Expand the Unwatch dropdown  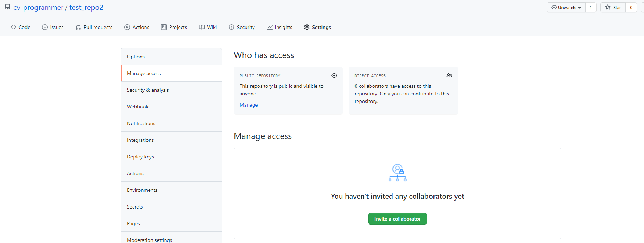(x=566, y=7)
